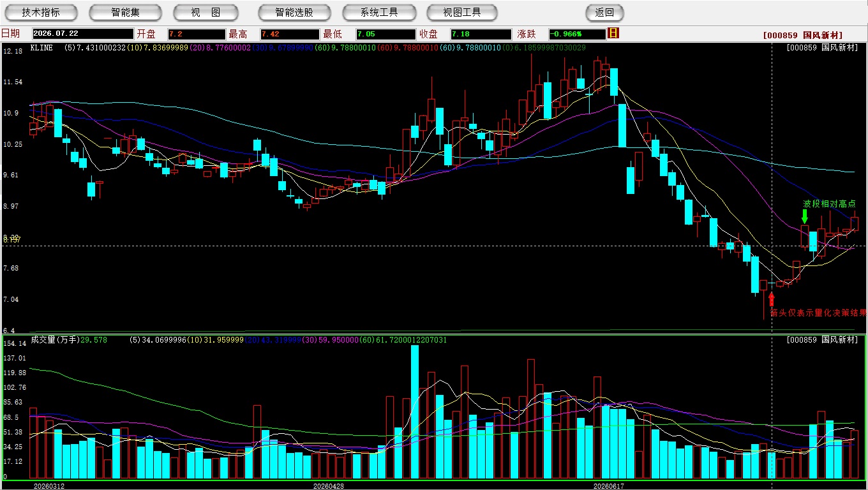Open the 技术指标 menu button
The width and height of the screenshot is (868, 490).
(41, 12)
